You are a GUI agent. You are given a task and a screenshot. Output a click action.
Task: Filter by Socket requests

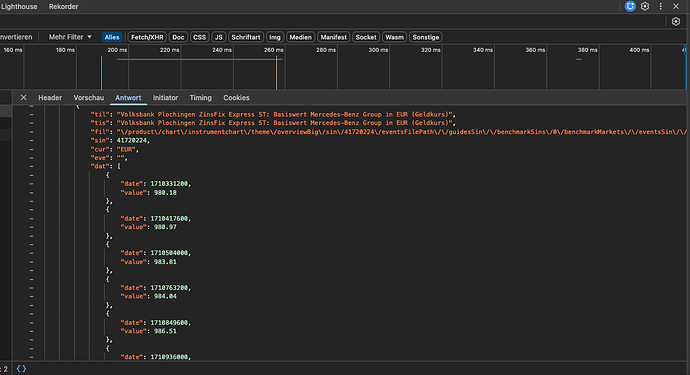click(366, 37)
